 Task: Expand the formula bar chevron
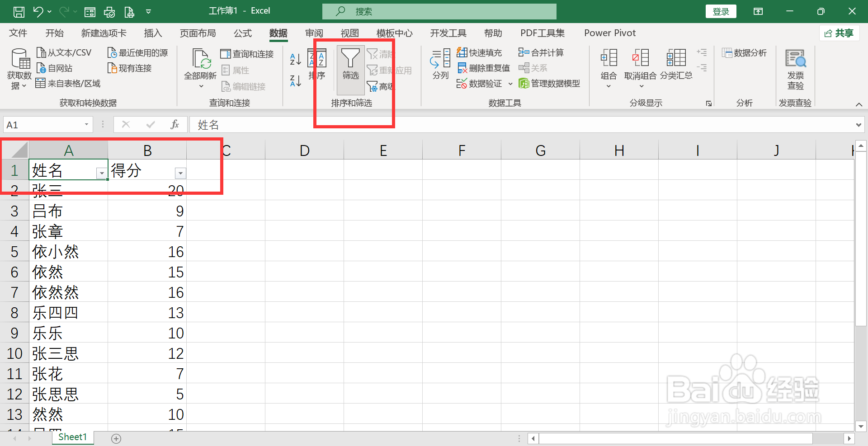pyautogui.click(x=859, y=125)
